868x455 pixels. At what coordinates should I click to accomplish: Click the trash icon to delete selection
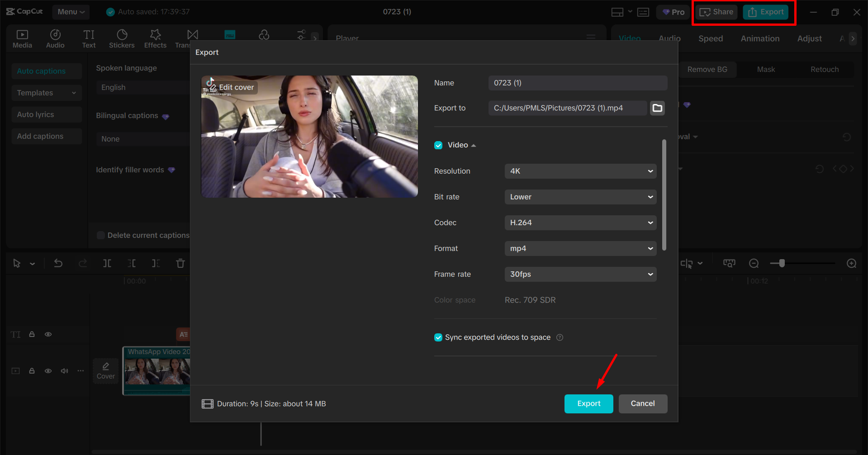coord(180,263)
